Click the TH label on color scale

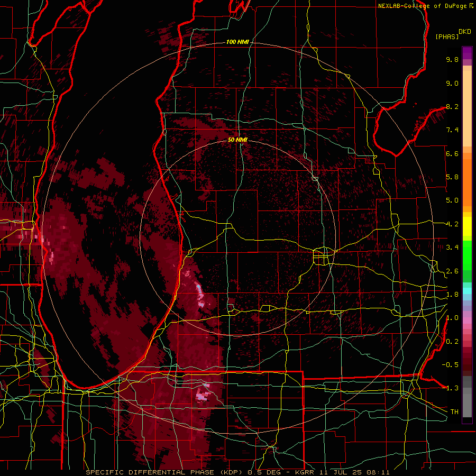(454, 412)
